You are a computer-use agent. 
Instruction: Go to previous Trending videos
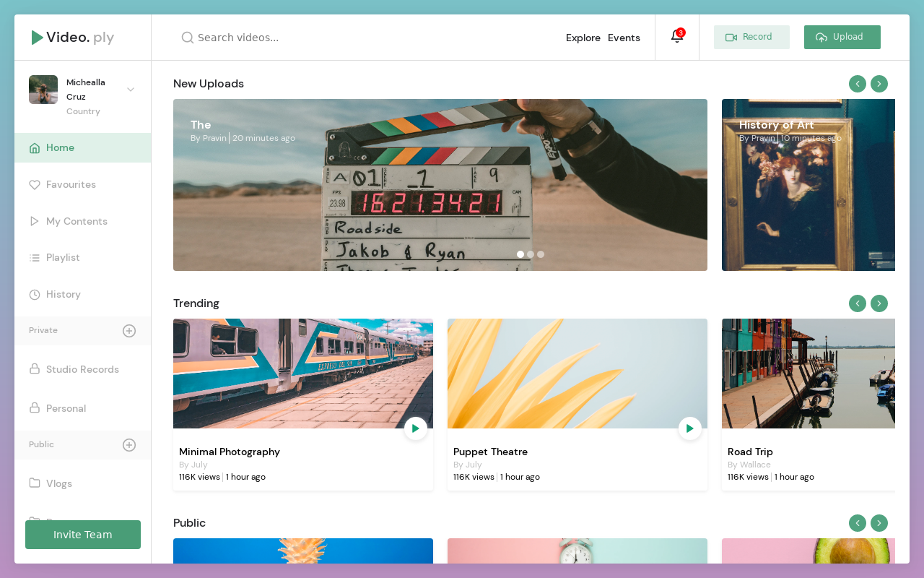[x=857, y=303]
